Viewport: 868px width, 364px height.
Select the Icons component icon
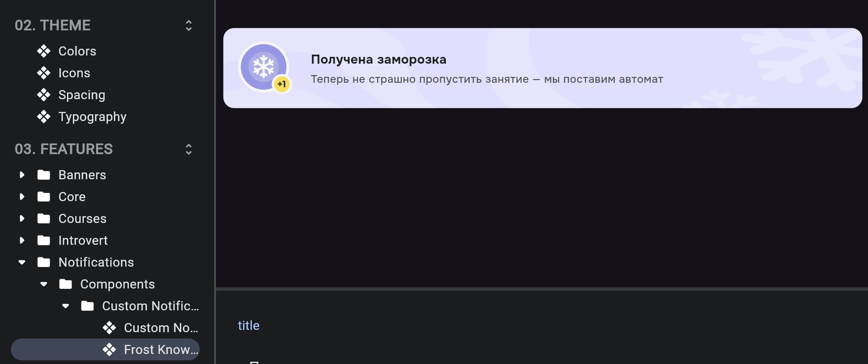click(x=44, y=73)
